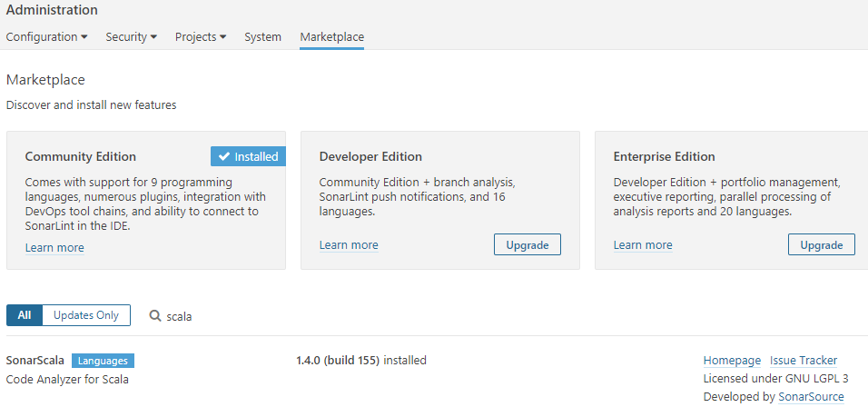The height and width of the screenshot is (417, 868).
Task: Select the Marketplace tab
Action: point(331,37)
